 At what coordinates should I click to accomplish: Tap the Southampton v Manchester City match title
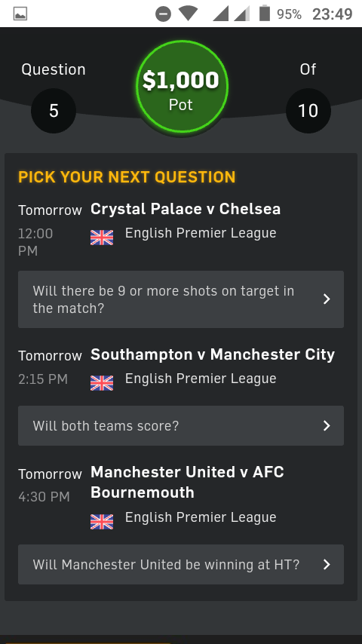point(213,354)
